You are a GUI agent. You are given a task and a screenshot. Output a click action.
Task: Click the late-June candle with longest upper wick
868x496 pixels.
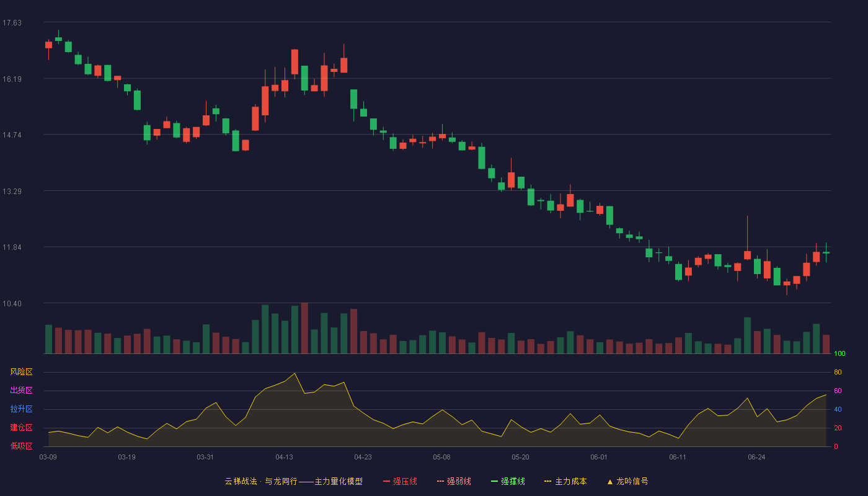click(x=747, y=255)
